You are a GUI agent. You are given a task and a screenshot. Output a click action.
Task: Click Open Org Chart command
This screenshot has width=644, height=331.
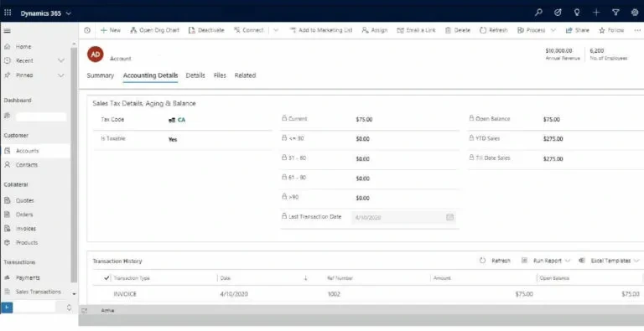155,30
